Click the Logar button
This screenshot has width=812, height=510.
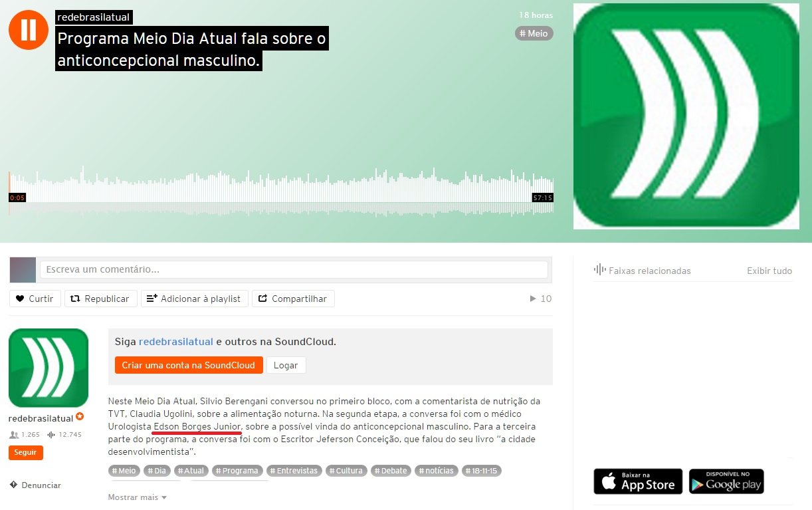(286, 365)
